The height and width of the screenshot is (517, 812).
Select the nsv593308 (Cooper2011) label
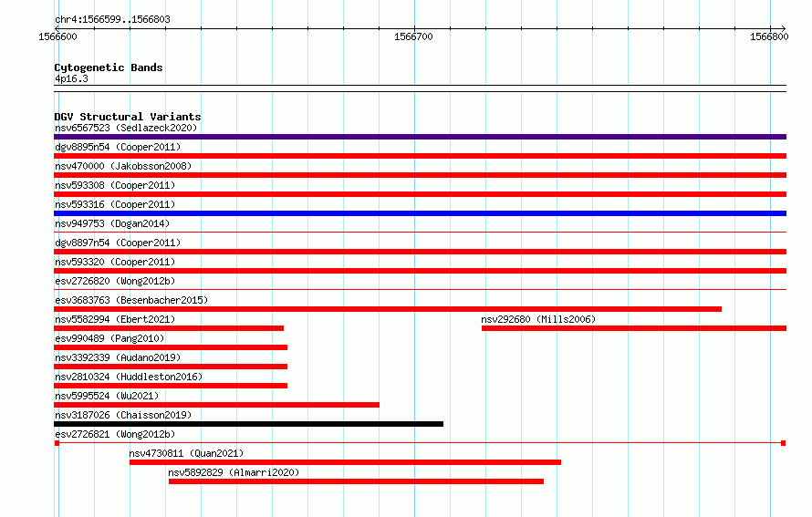(115, 185)
